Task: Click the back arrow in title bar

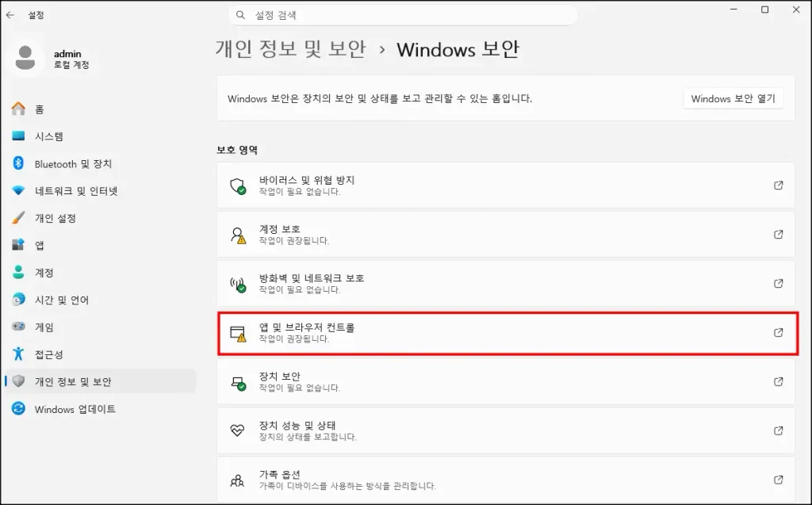Action: click(x=10, y=15)
